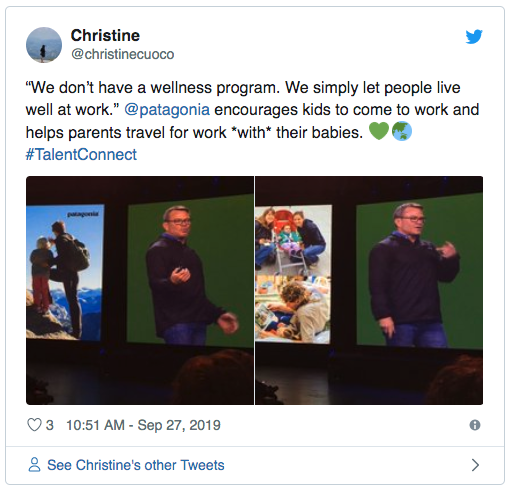Open the tweet info icon
The image size is (512, 489).
tap(475, 425)
